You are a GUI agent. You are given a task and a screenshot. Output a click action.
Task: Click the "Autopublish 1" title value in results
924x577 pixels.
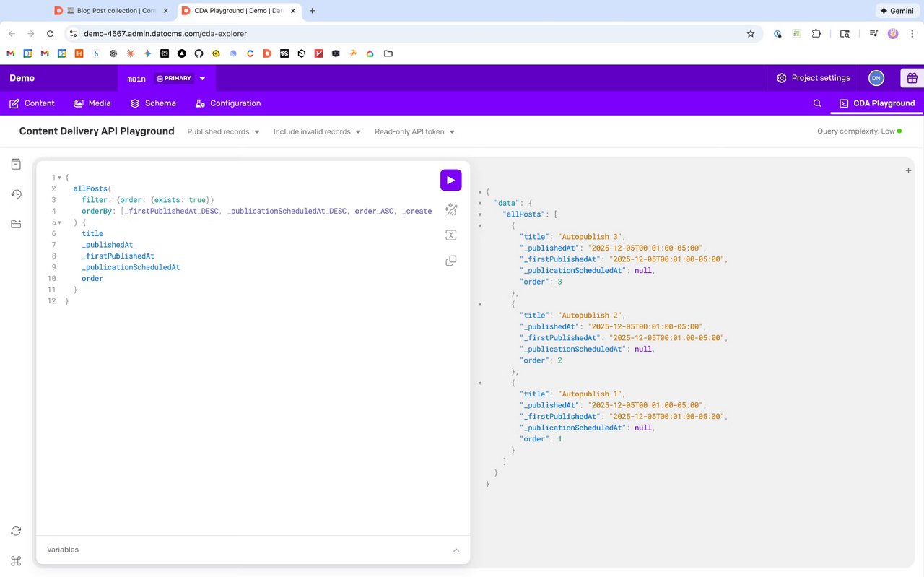[590, 394]
